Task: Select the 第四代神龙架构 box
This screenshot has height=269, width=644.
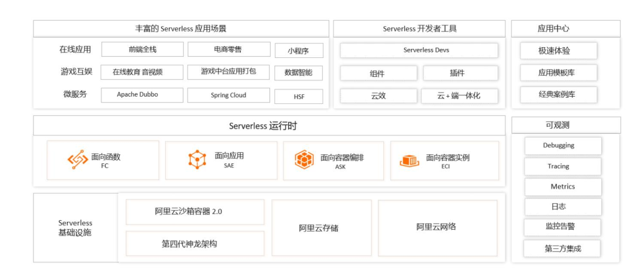Action: 195,243
